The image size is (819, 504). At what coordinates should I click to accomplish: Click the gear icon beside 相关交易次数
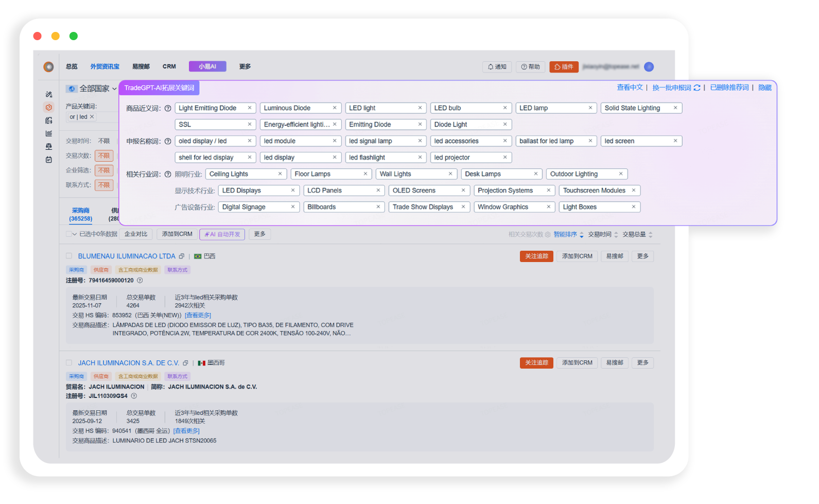(548, 235)
